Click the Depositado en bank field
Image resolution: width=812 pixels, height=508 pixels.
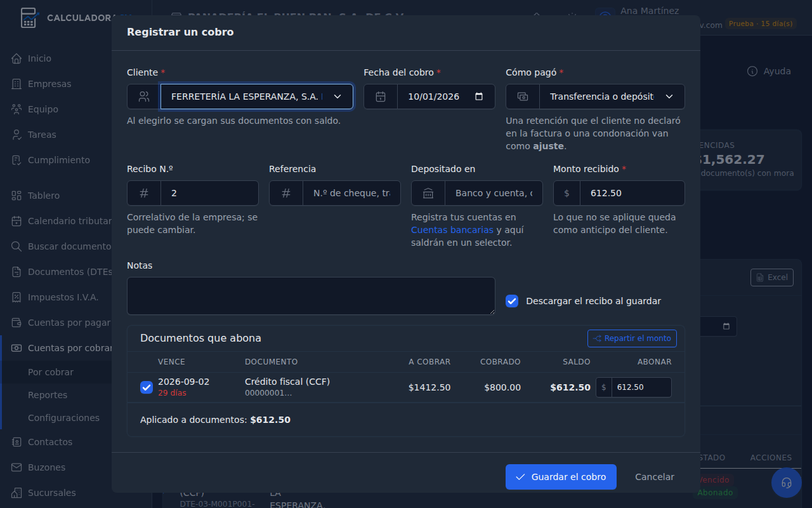[x=494, y=193]
